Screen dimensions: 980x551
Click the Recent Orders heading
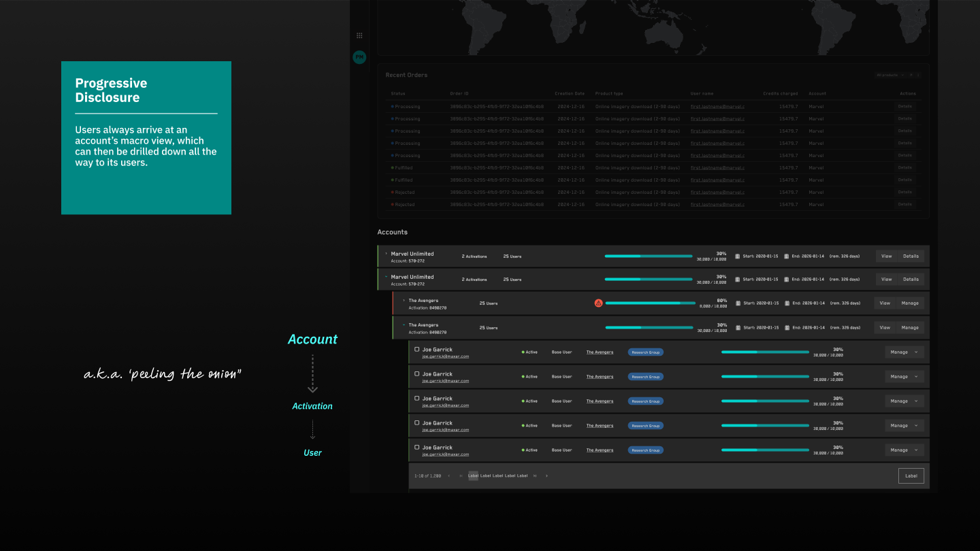[x=406, y=75]
